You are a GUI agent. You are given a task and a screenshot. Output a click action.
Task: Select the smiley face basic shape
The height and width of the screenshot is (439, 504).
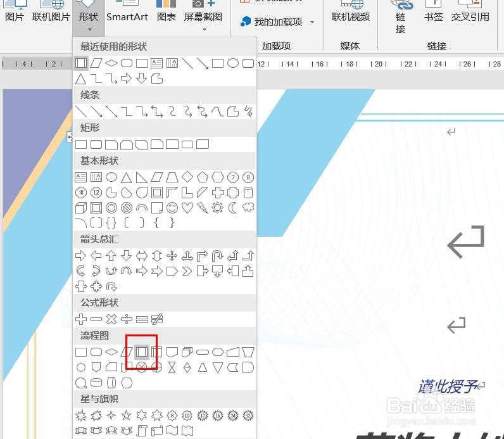click(x=172, y=208)
